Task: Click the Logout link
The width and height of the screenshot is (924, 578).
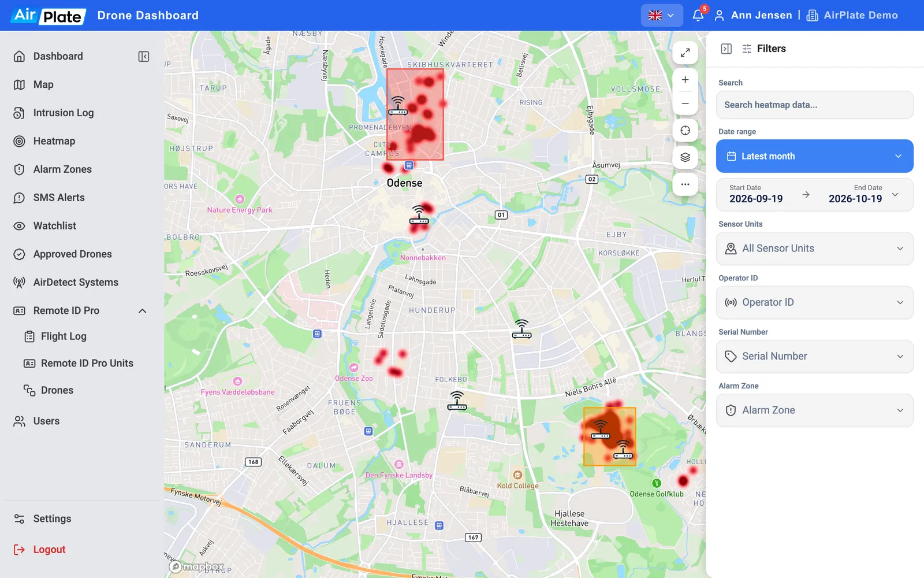Action: coord(49,550)
